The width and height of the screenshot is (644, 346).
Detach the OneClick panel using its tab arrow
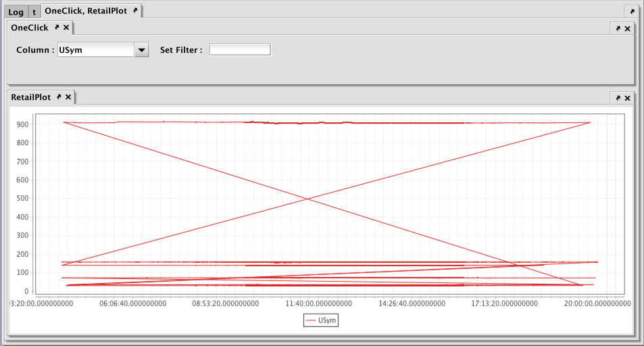point(57,28)
